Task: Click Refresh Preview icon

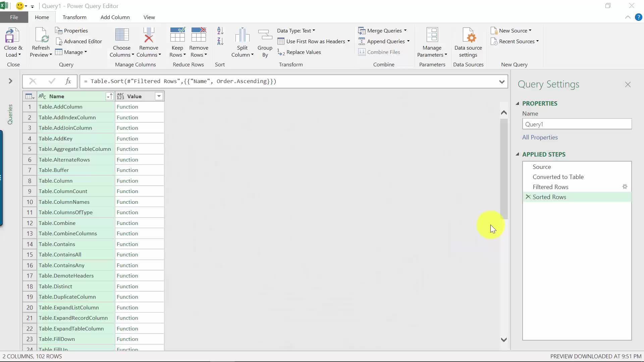Action: coord(41,36)
